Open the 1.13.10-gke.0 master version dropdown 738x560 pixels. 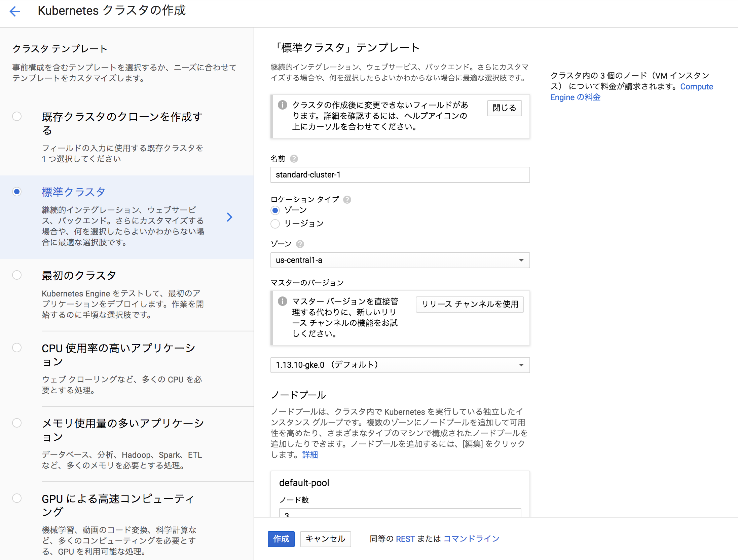pyautogui.click(x=400, y=365)
